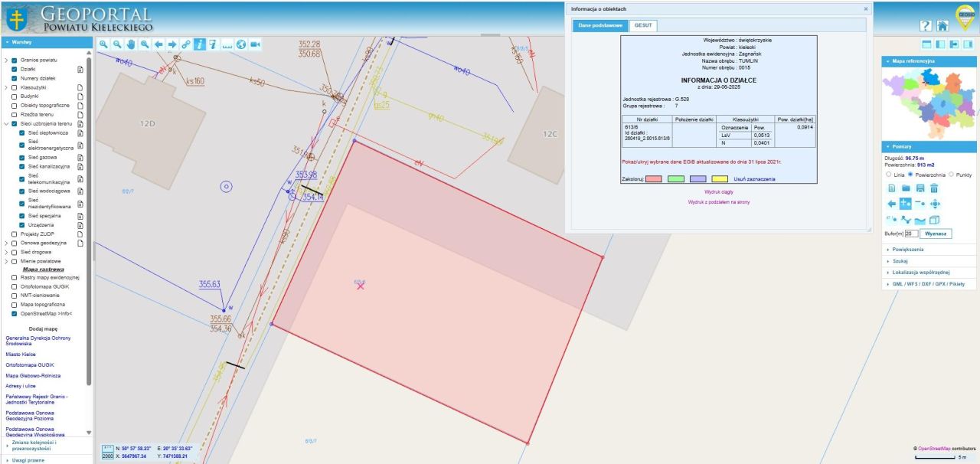Viewport: 980px width, 464px height.
Task: Open the Mapa Glebowo-Rolnicza link
Action: tap(32, 376)
